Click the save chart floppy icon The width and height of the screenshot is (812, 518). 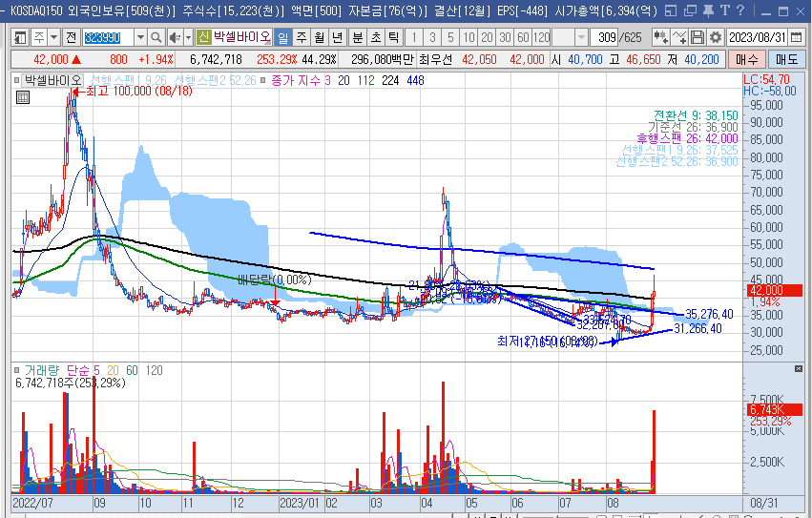(x=697, y=37)
